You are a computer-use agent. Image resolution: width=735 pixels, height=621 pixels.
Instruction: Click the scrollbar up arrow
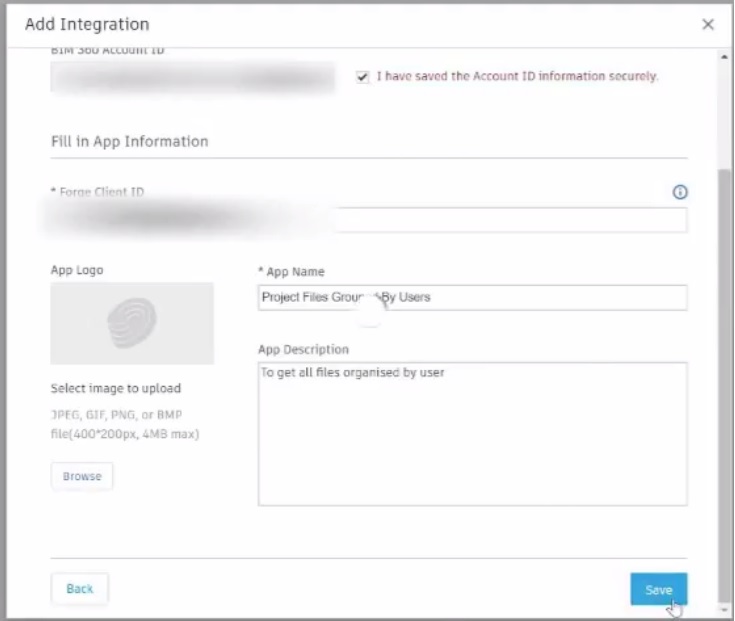click(725, 57)
